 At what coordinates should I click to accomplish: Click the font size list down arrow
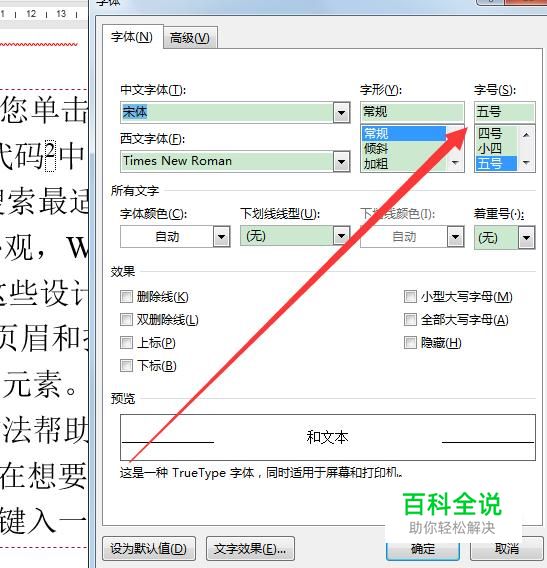tap(526, 163)
